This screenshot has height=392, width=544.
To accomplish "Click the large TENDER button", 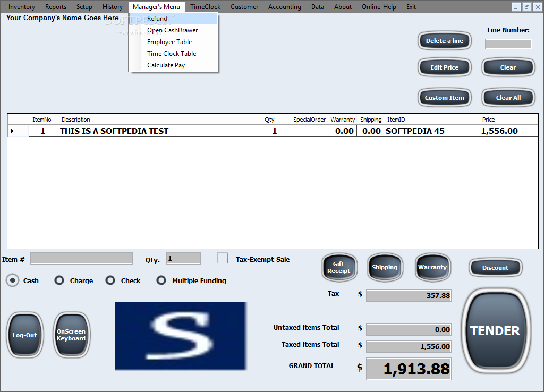I will 496,330.
